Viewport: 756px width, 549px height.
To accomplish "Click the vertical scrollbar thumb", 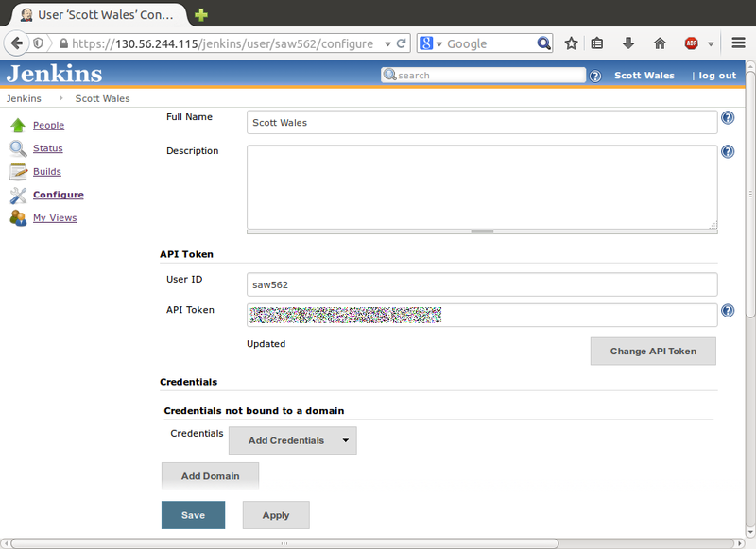I will coord(750,195).
